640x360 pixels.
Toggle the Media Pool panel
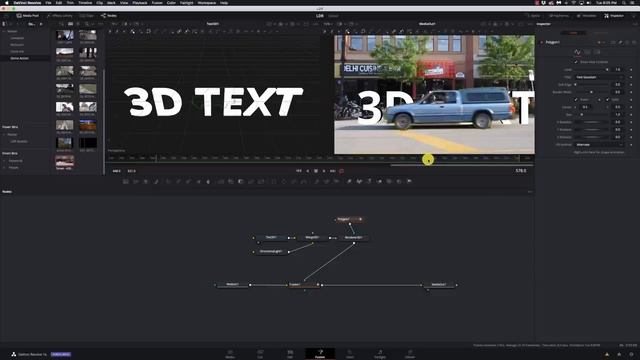tap(28, 16)
